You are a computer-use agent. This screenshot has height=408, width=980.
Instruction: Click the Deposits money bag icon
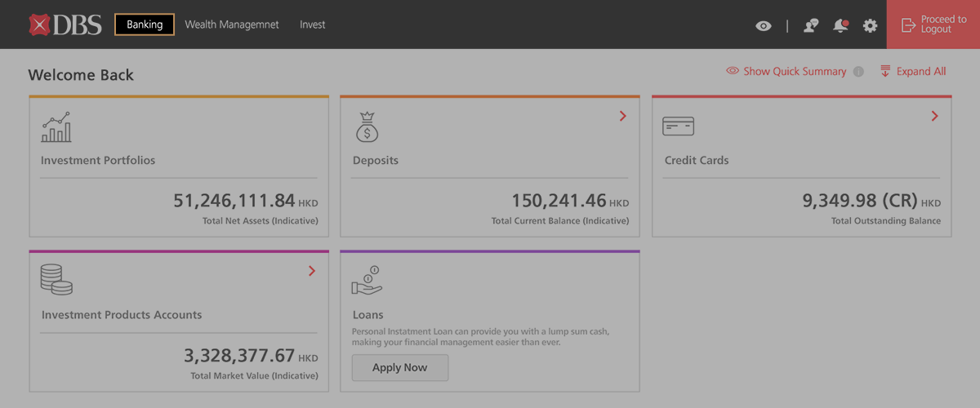coord(367,127)
